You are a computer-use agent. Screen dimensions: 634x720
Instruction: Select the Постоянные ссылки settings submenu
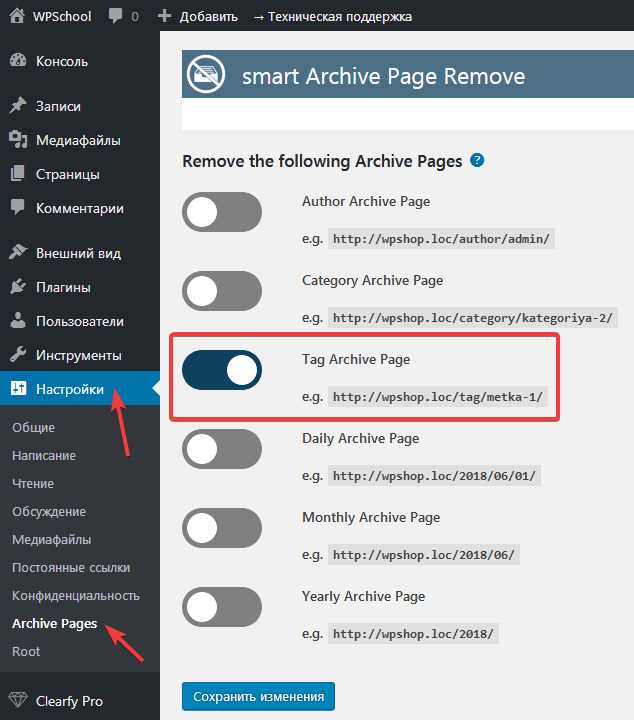[x=71, y=567]
